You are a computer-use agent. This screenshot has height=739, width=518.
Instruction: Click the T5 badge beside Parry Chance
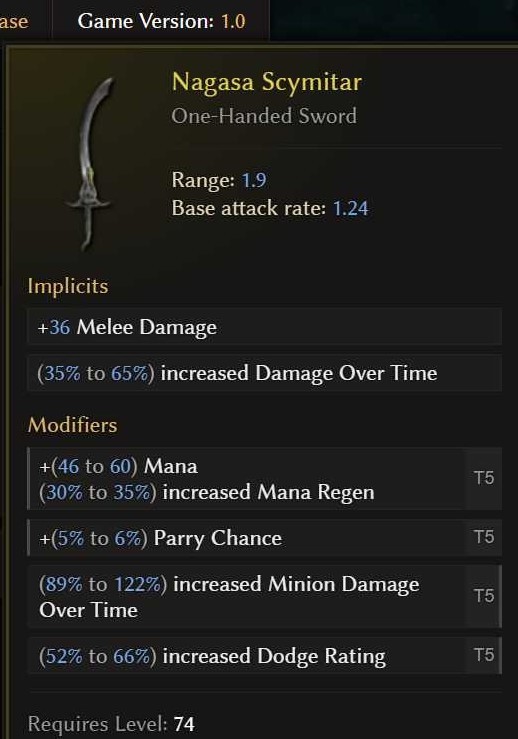click(484, 537)
